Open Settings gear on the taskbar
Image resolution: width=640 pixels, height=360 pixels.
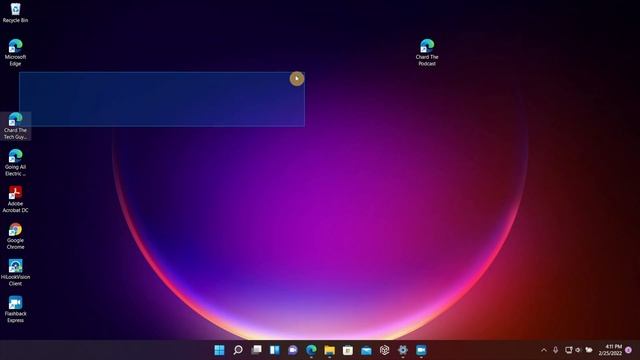(x=403, y=350)
